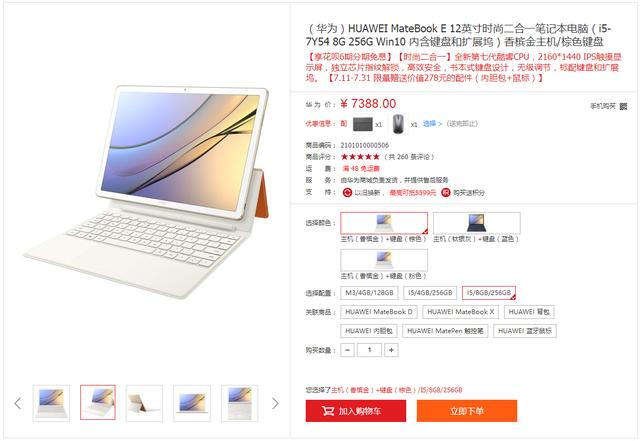Choose the I5/4GB/256GB configuration
Viewport: 640px width, 441px height.
pyautogui.click(x=430, y=293)
